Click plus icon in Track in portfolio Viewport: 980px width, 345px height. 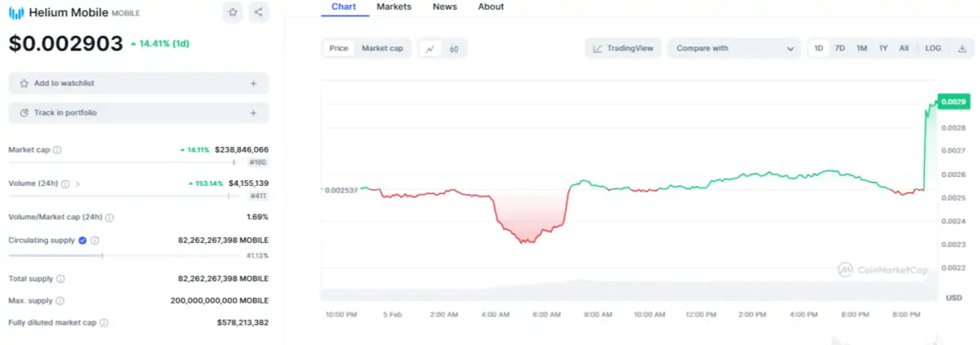(x=253, y=113)
